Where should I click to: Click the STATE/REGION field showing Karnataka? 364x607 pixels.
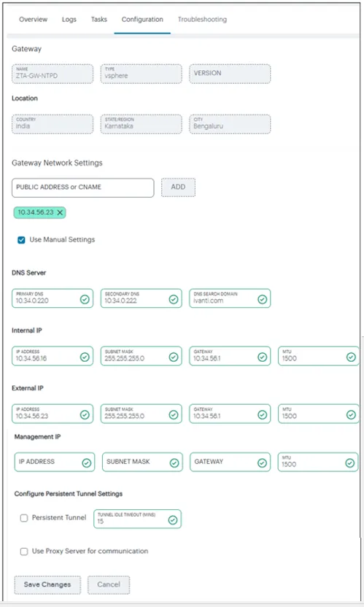coord(142,124)
